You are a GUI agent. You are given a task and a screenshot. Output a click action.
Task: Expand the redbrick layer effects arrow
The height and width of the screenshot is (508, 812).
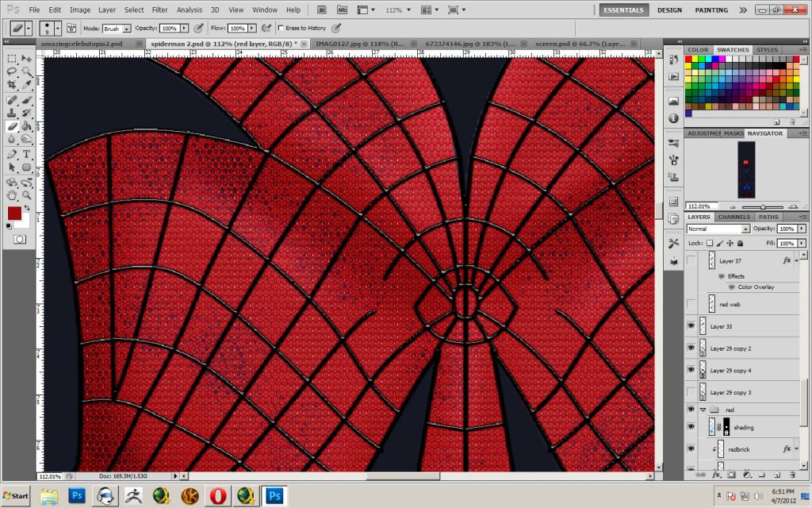[796, 449]
